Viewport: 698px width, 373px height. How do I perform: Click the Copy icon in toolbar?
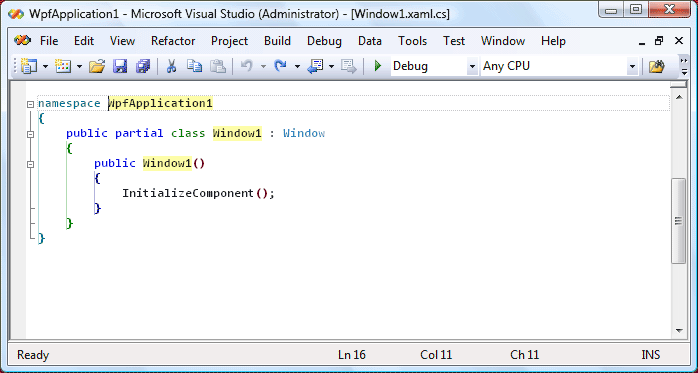(x=195, y=67)
